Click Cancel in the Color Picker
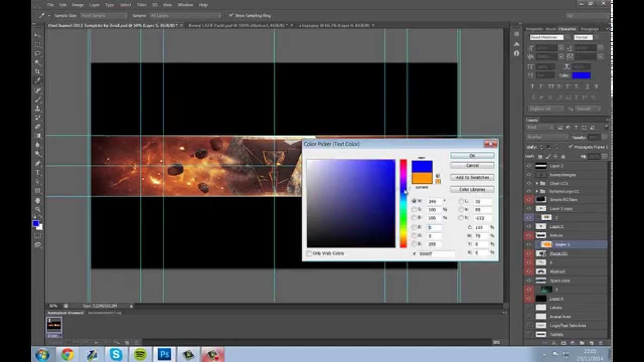 [x=472, y=165]
